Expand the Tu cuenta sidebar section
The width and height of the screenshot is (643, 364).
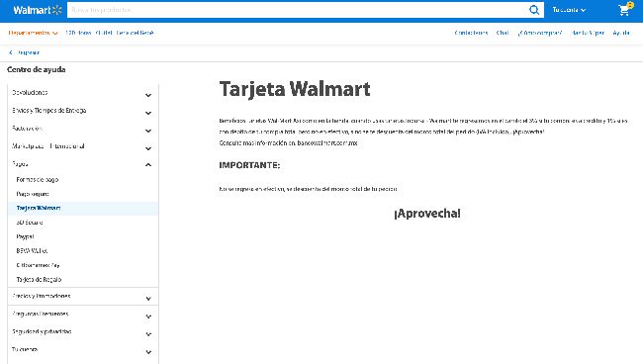(83, 350)
